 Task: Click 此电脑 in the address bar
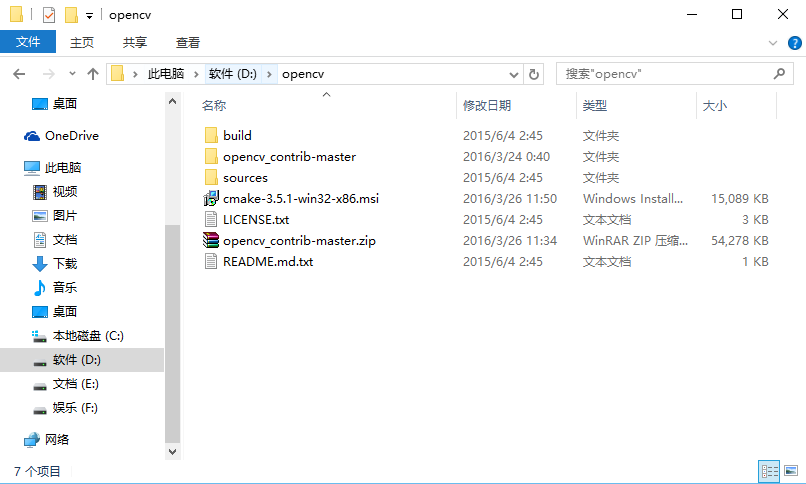click(166, 74)
